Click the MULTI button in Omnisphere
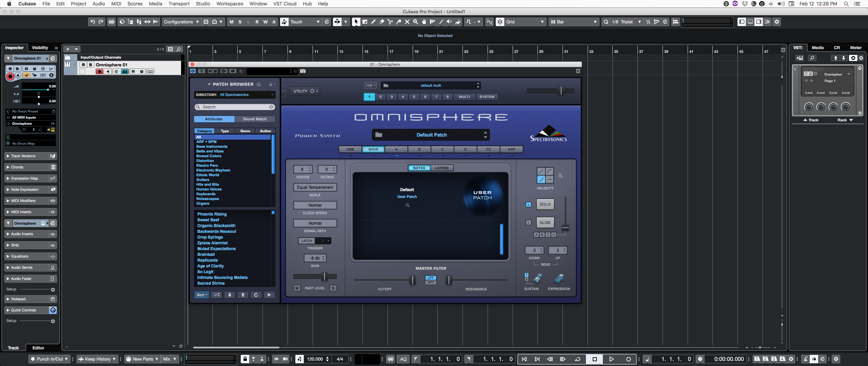This screenshot has height=366, width=868. (464, 97)
